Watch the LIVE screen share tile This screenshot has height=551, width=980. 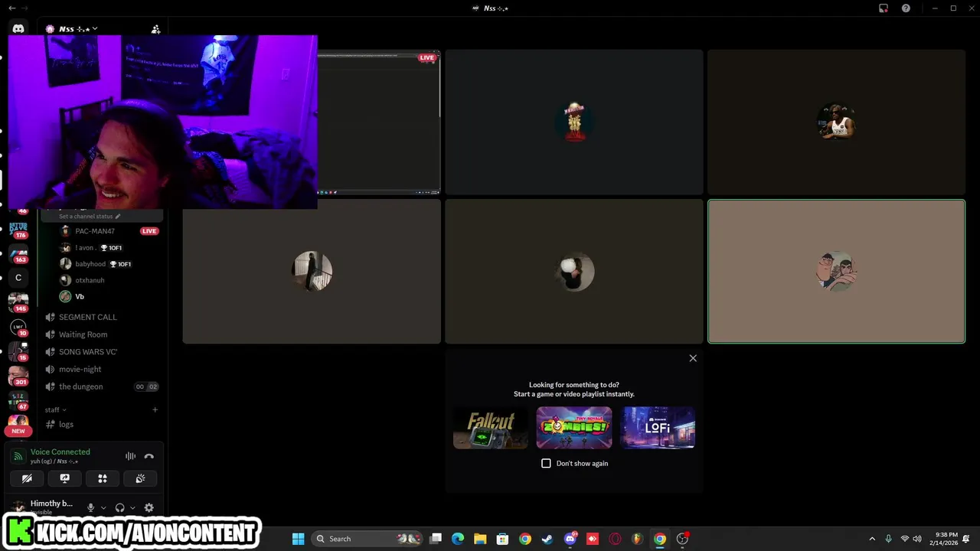click(x=378, y=122)
